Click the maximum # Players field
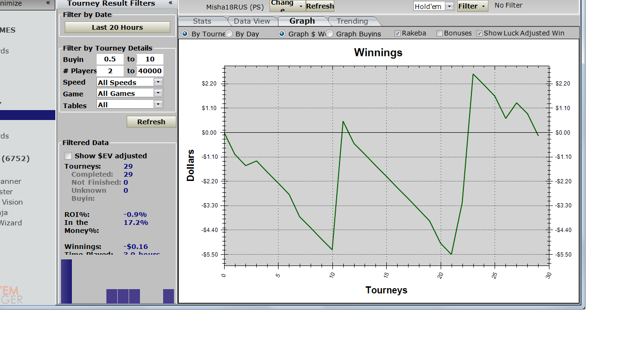 (x=150, y=71)
